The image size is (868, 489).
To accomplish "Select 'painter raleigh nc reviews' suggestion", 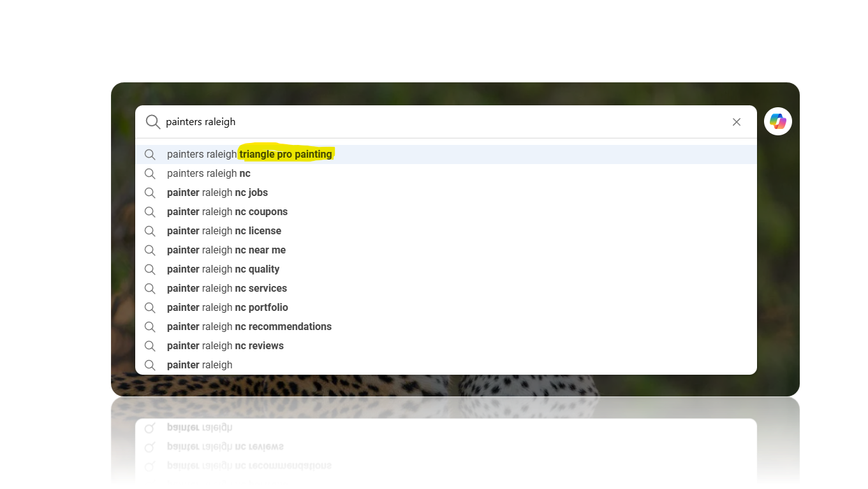I will pyautogui.click(x=225, y=346).
